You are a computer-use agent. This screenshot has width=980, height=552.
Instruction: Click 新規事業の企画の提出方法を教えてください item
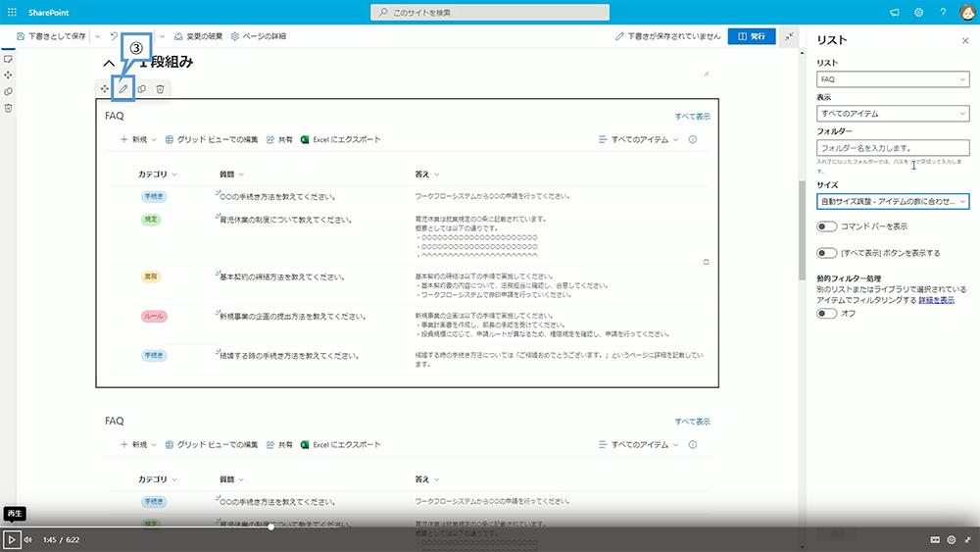click(x=292, y=317)
